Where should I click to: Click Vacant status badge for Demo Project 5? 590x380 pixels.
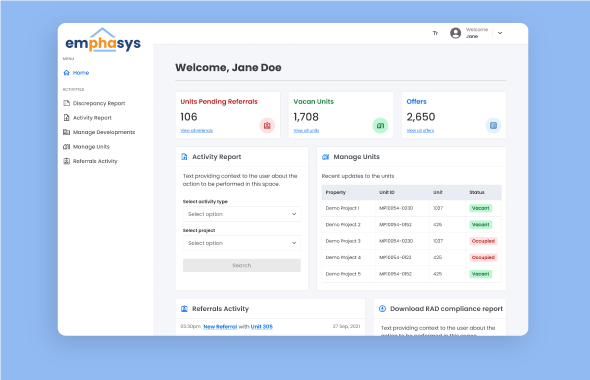[x=481, y=274]
